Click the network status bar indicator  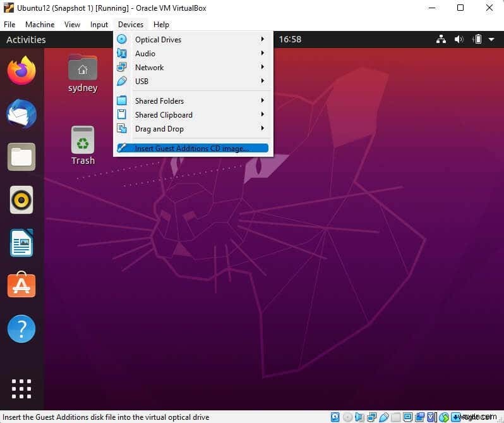click(371, 417)
